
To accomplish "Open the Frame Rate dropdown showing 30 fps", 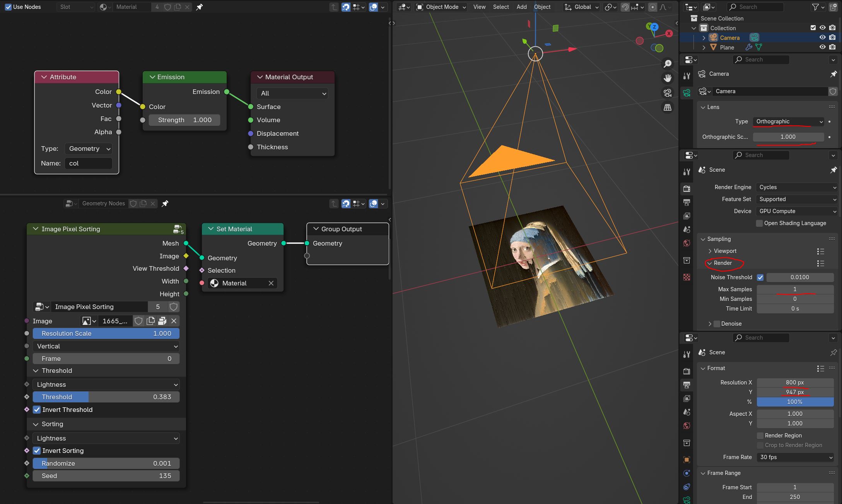I will pos(795,457).
